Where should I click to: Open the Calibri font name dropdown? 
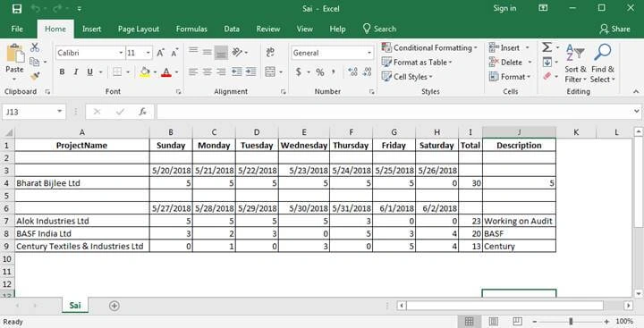coord(121,53)
